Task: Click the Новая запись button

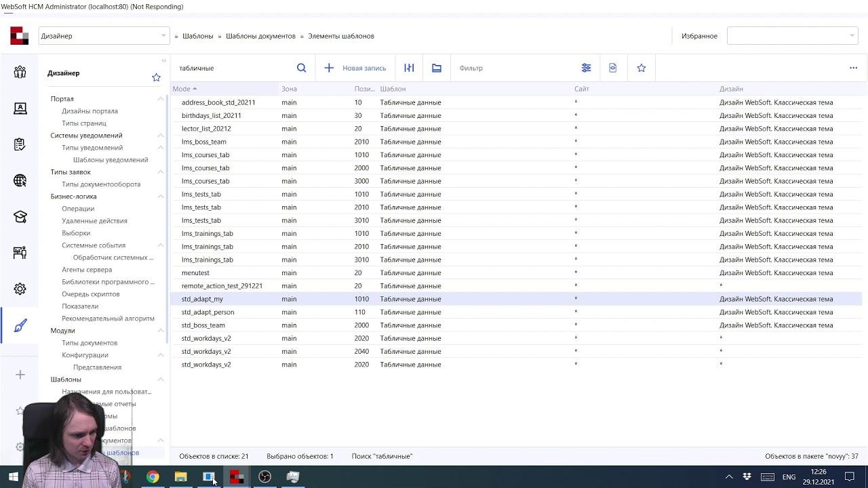Action: click(x=355, y=68)
